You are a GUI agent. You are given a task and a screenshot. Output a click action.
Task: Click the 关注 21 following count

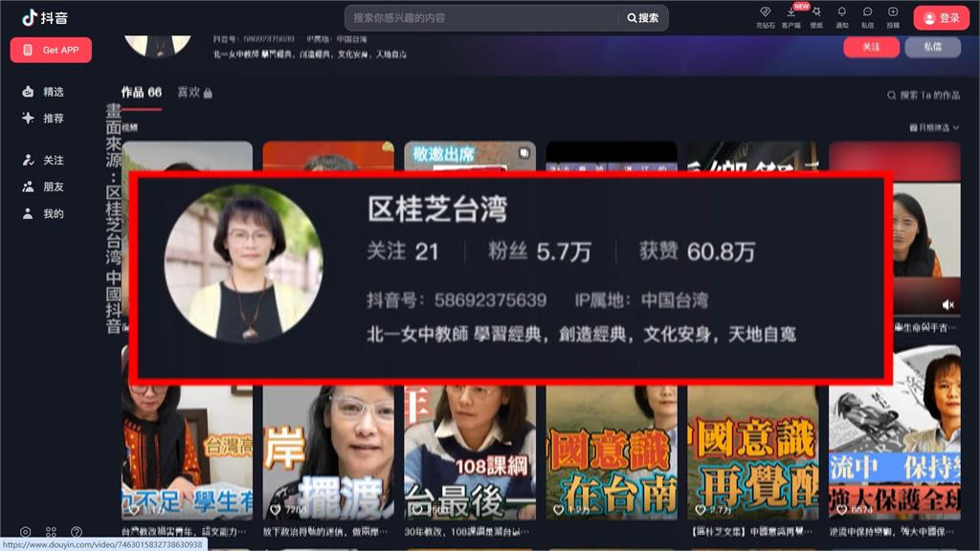(x=403, y=252)
